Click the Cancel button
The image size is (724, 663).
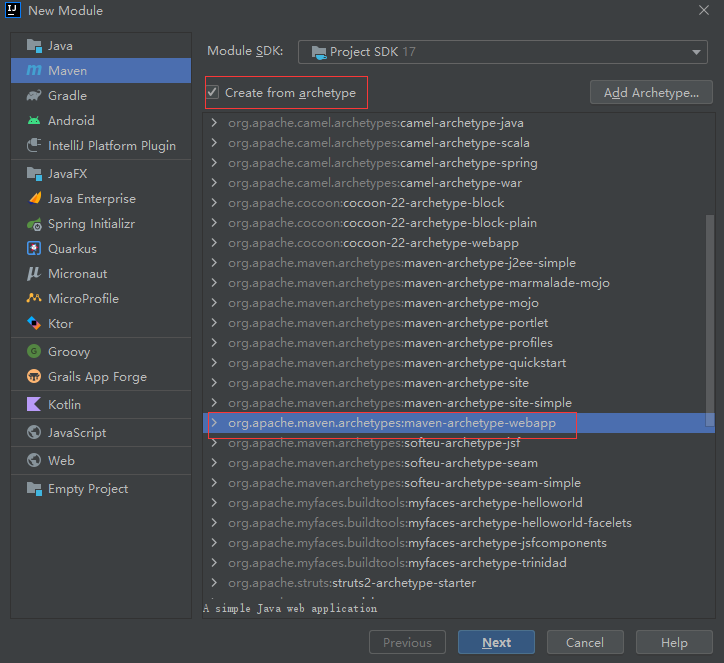(x=585, y=642)
